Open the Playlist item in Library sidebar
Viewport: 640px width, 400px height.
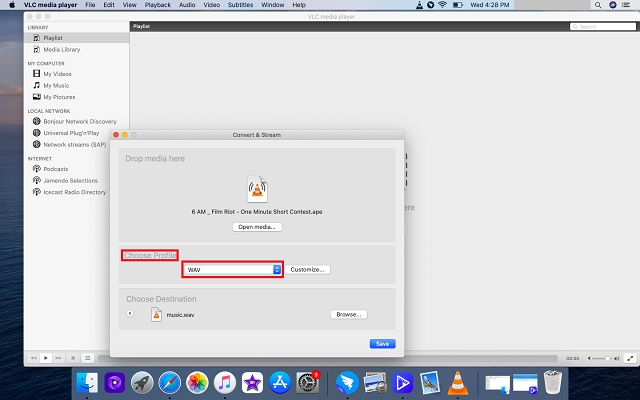click(77, 38)
